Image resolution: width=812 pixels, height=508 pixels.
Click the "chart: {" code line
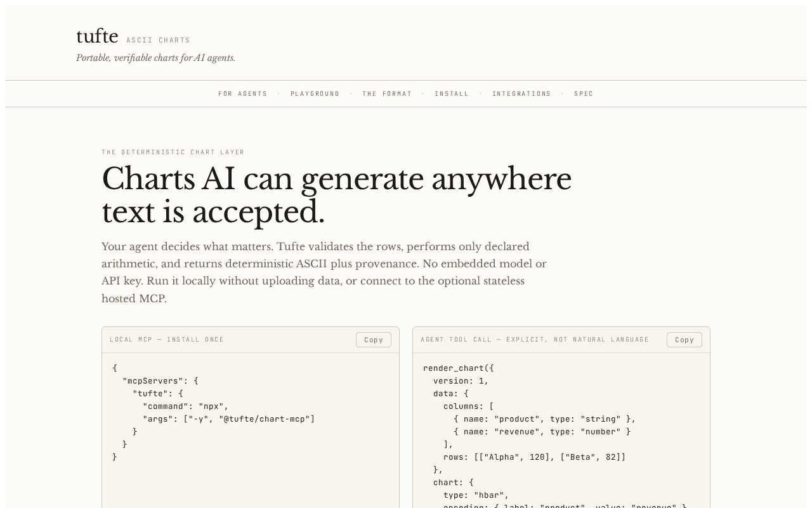[x=454, y=483]
